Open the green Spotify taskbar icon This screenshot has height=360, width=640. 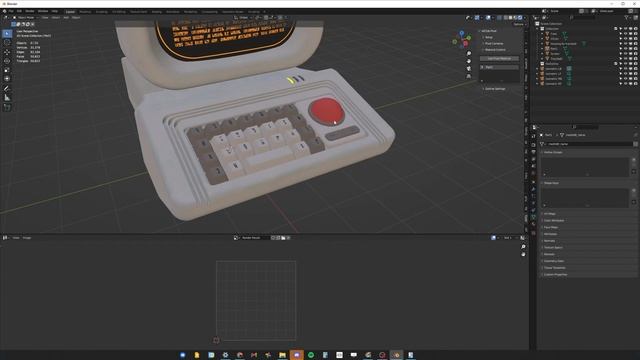[311, 355]
